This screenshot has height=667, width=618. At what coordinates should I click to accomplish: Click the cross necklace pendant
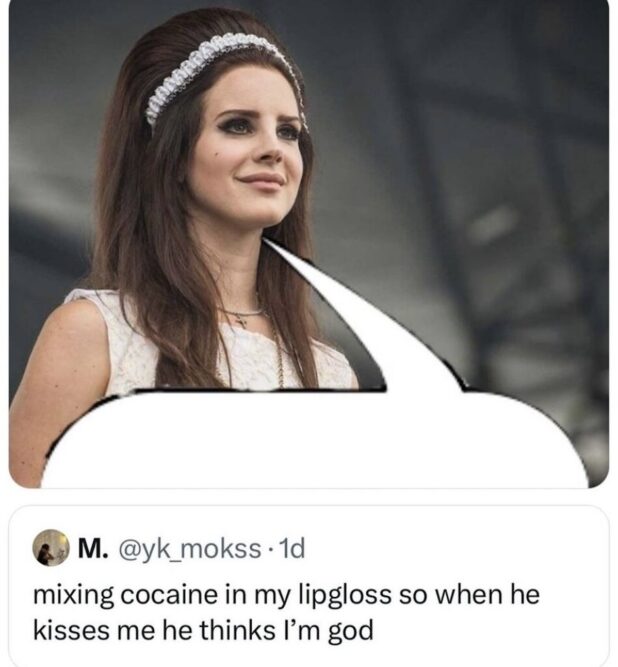[x=242, y=322]
